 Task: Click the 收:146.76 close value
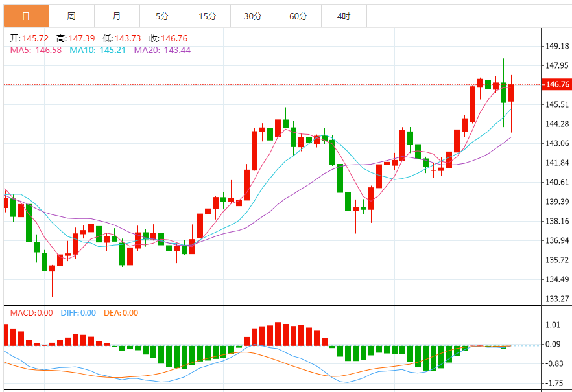point(168,38)
